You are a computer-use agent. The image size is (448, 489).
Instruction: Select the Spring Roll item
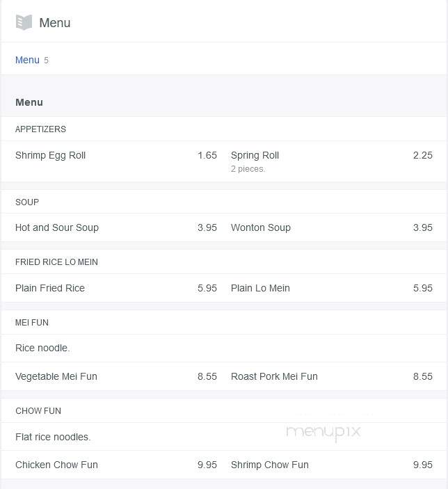coord(255,155)
